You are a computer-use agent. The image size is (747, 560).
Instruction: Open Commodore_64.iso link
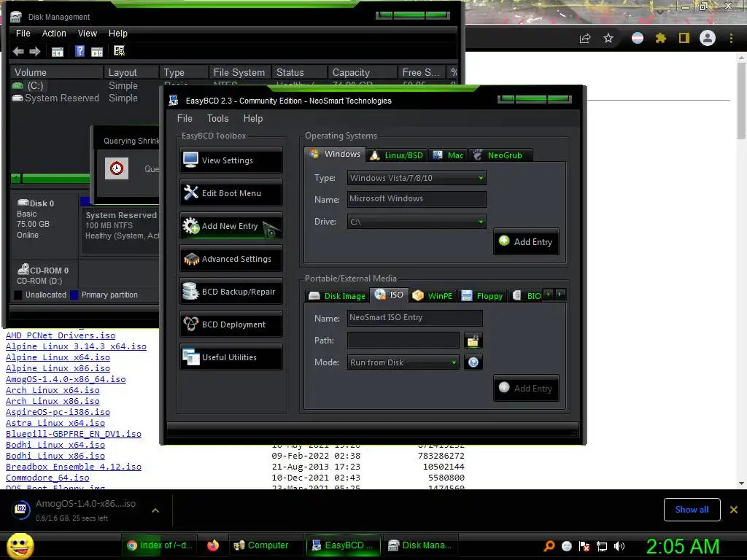click(x=47, y=478)
